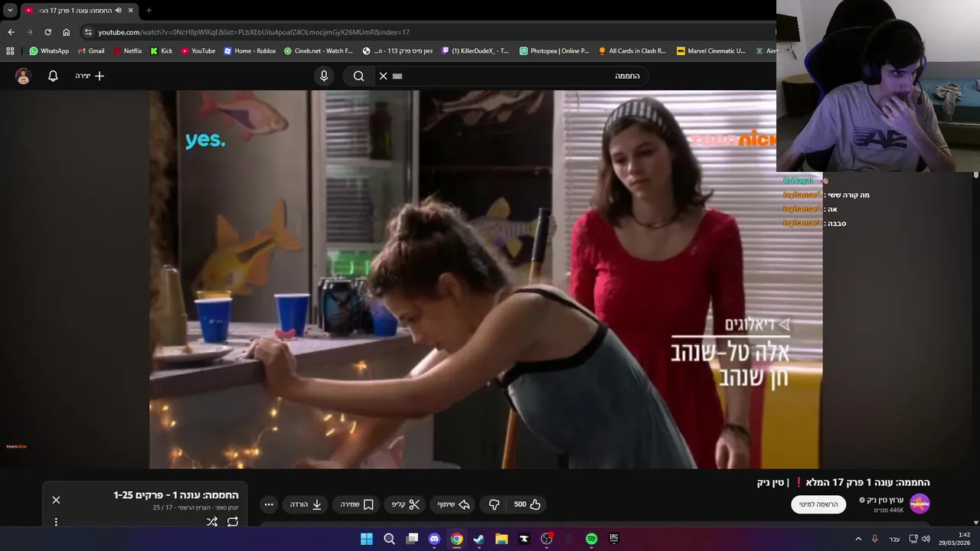Open playlist options three-dot menu
Viewport: 980px width, 551px height.
pyautogui.click(x=56, y=522)
